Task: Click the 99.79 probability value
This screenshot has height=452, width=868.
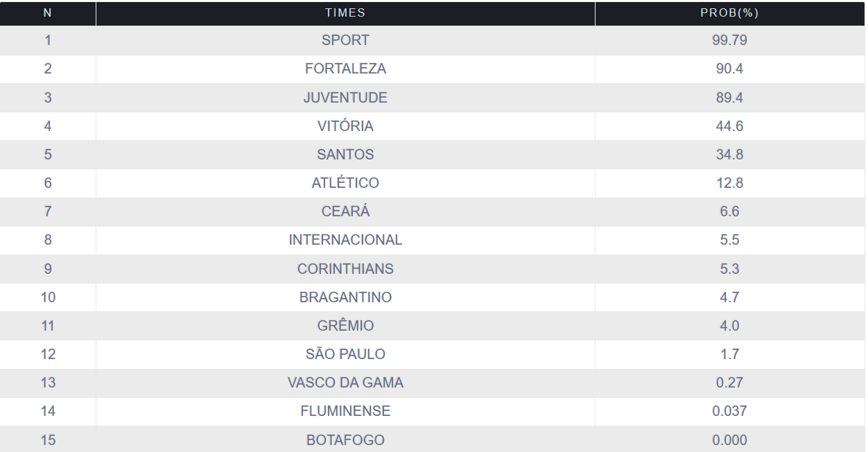Action: [729, 40]
